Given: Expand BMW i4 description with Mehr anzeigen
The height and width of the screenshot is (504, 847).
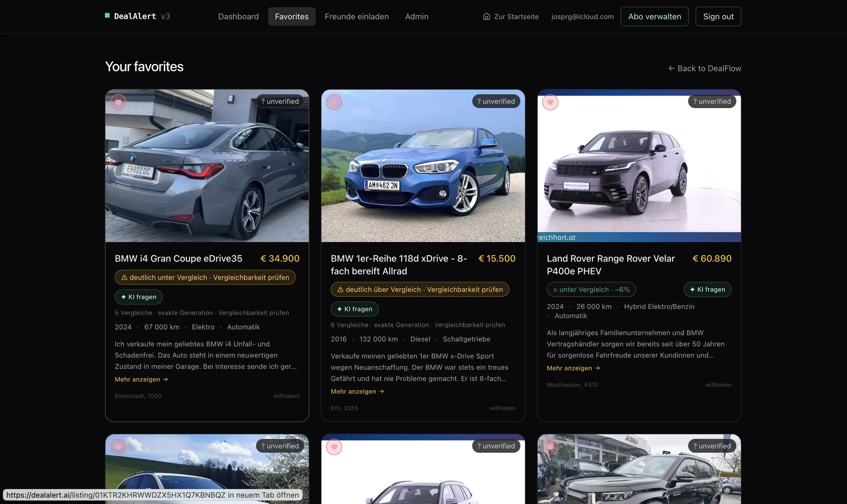Looking at the screenshot, I should (x=141, y=379).
